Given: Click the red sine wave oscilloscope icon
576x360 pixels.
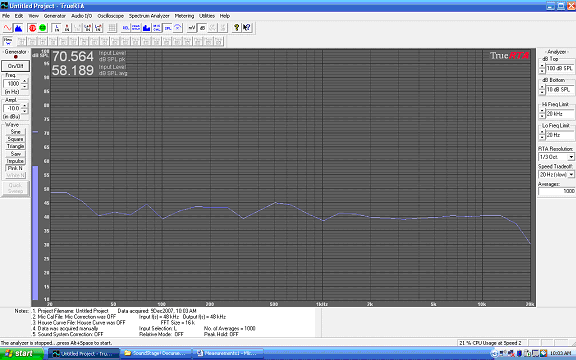Looking at the screenshot, I should click(x=8, y=28).
